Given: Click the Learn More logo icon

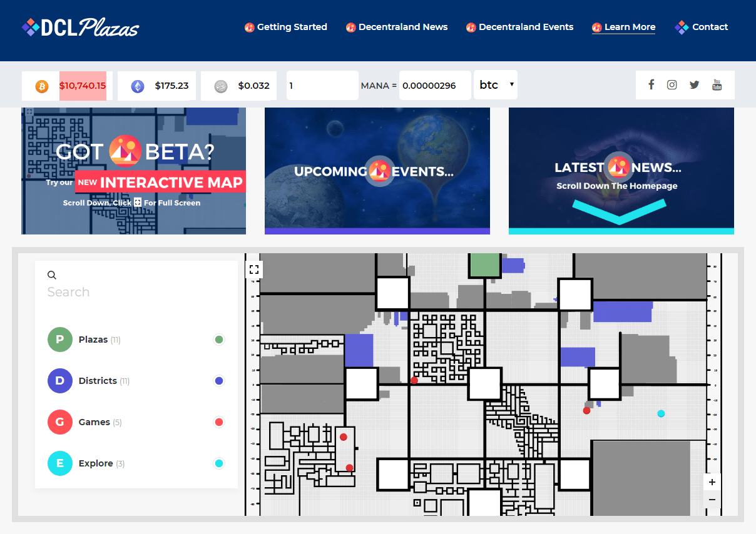Looking at the screenshot, I should [x=596, y=27].
